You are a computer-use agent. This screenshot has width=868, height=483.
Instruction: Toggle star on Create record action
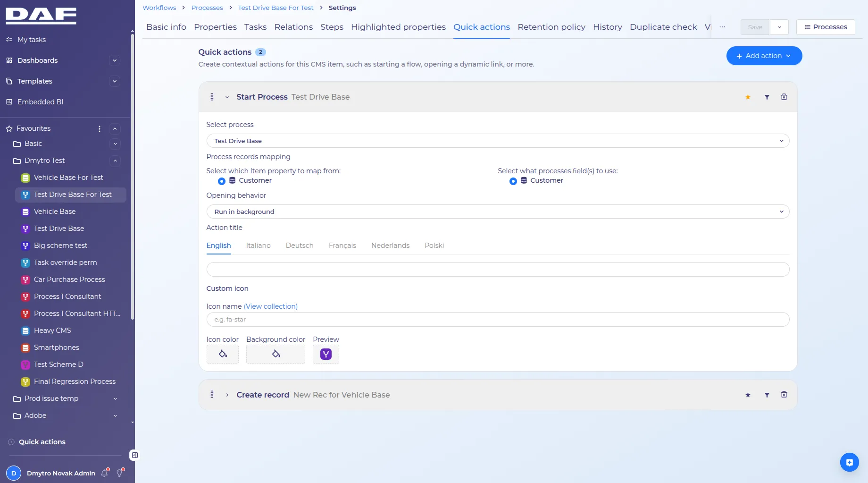[x=748, y=395]
